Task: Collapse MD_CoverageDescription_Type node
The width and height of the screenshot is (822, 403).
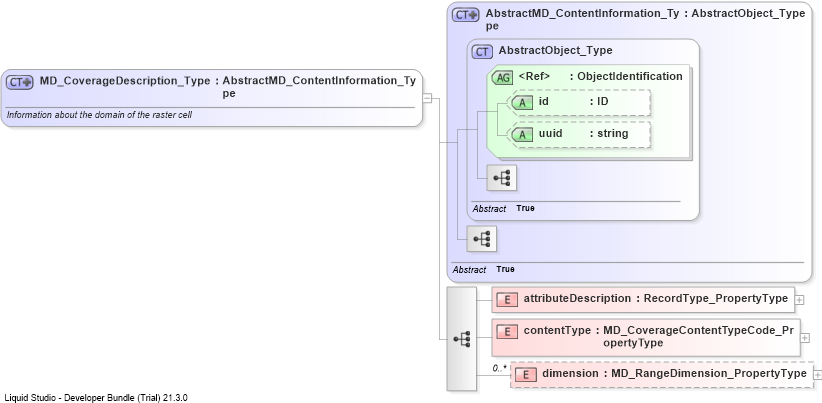Action: [x=427, y=98]
